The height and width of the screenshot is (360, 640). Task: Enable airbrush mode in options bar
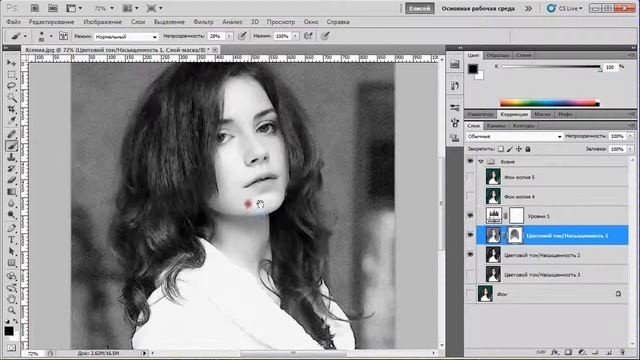(x=308, y=36)
